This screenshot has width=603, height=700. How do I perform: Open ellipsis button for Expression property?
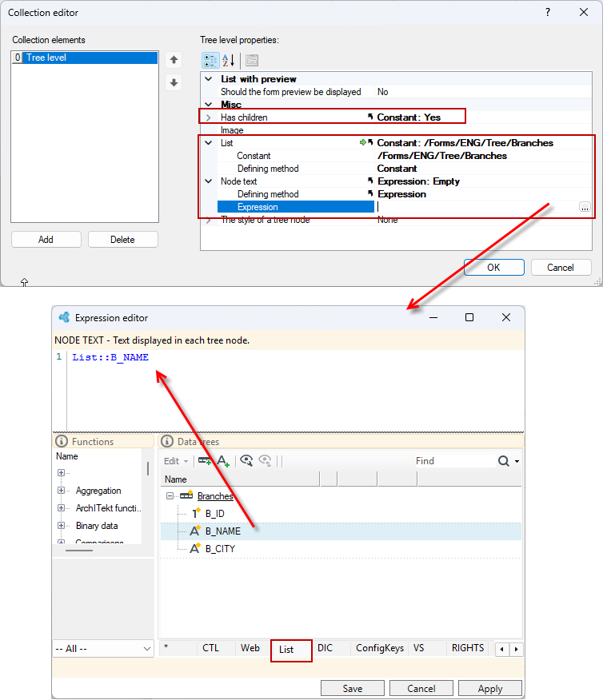tap(585, 207)
